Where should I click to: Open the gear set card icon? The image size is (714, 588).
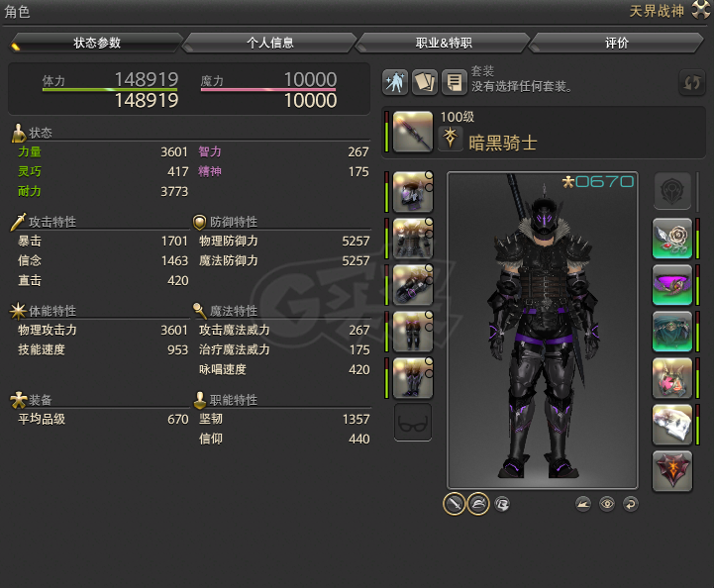[x=425, y=82]
